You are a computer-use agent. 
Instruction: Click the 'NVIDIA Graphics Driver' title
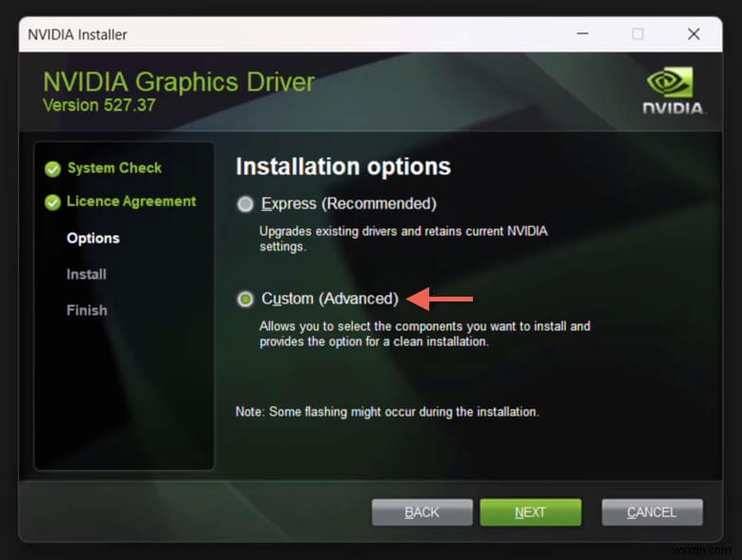(179, 81)
